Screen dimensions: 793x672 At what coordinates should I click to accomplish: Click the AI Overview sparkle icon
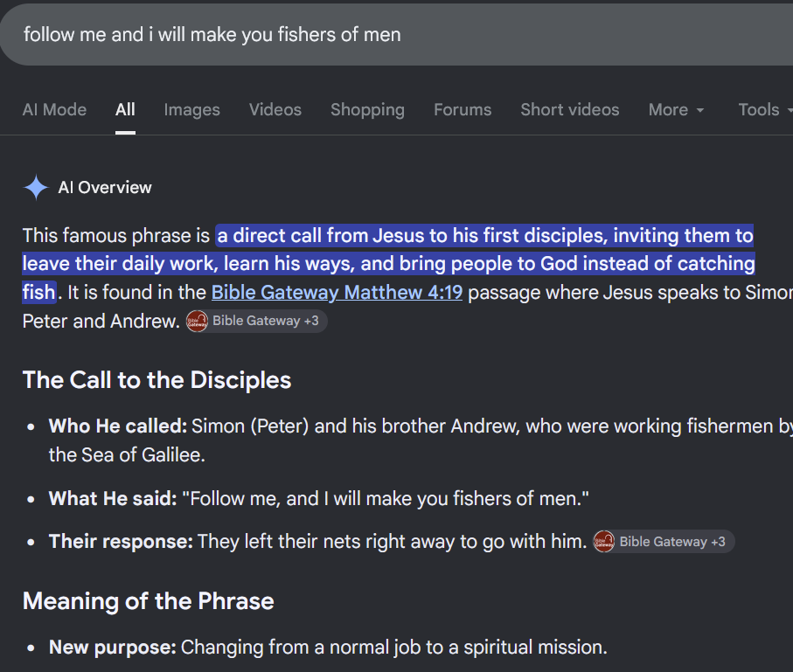(x=36, y=188)
